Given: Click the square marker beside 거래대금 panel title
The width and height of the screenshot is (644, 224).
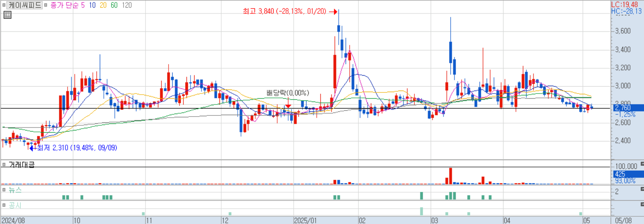Looking at the screenshot, I should [4, 165].
